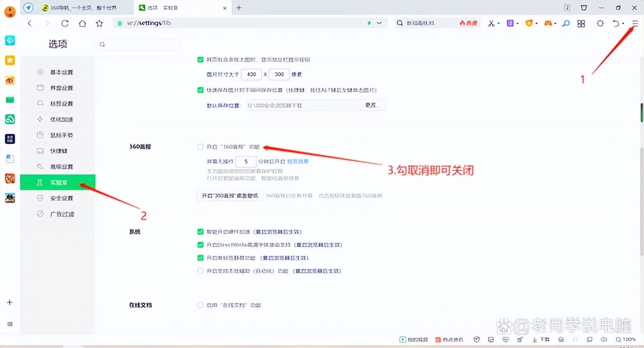Viewport: 644px width, 348px height.
Task: Open the 快捷键 settings category
Action: 57,151
